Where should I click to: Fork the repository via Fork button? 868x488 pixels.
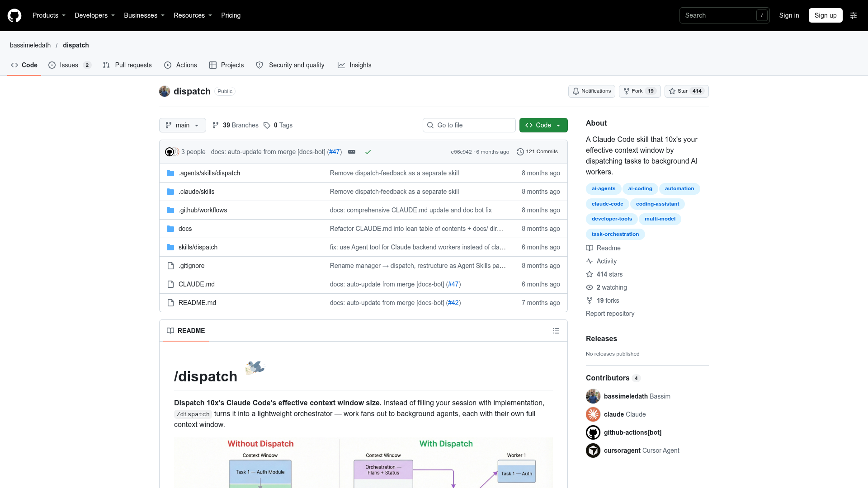[640, 91]
